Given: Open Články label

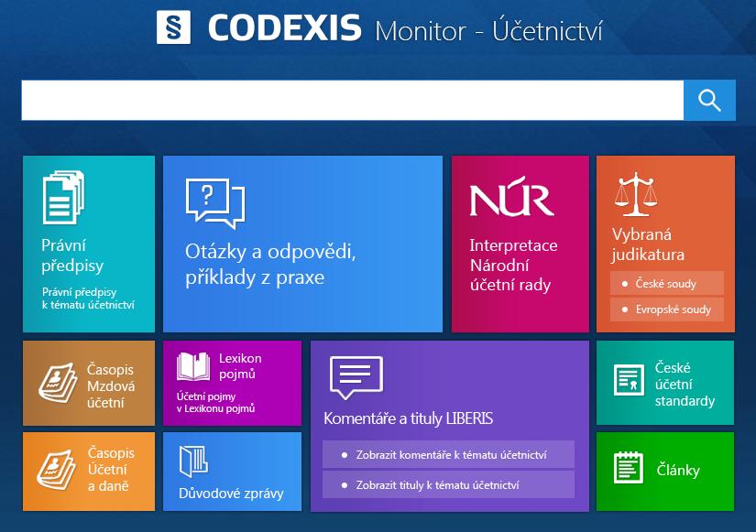Looking at the screenshot, I should [x=678, y=470].
